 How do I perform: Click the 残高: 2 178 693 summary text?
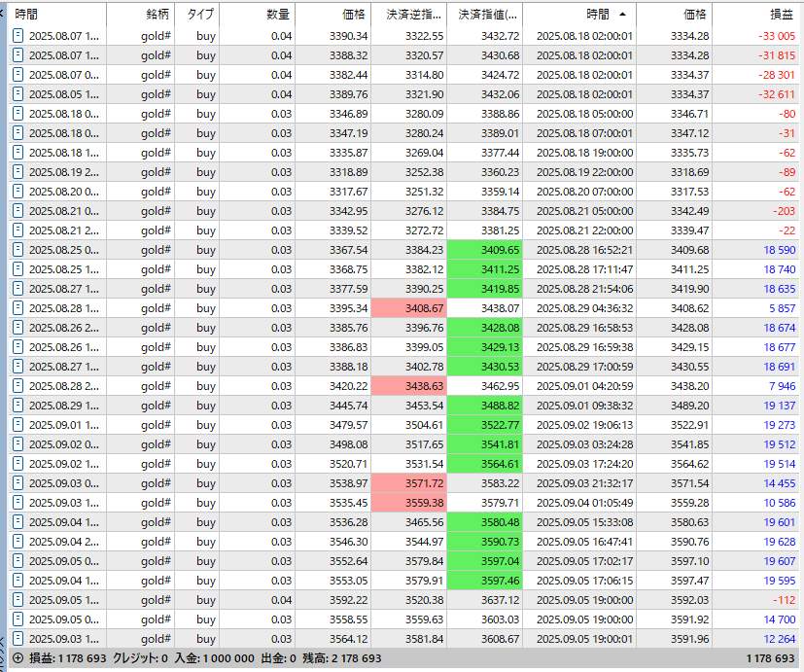pos(341,658)
